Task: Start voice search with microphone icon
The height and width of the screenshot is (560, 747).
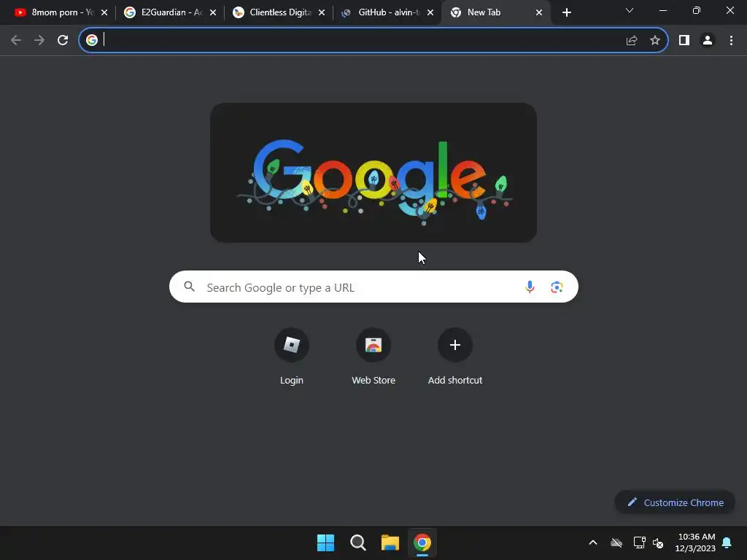Action: coord(530,287)
